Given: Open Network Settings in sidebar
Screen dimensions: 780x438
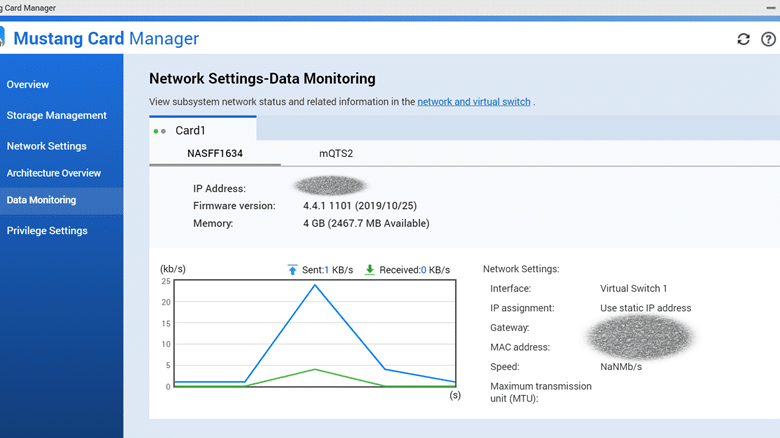Looking at the screenshot, I should click(47, 146).
